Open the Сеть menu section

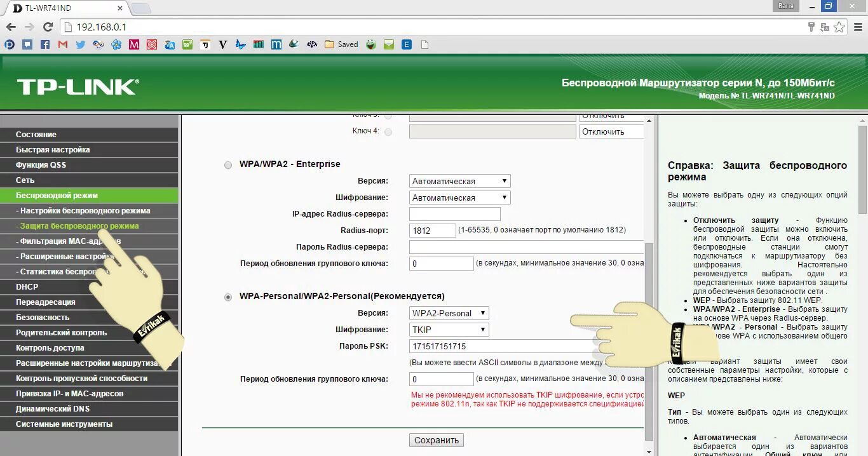(89, 180)
